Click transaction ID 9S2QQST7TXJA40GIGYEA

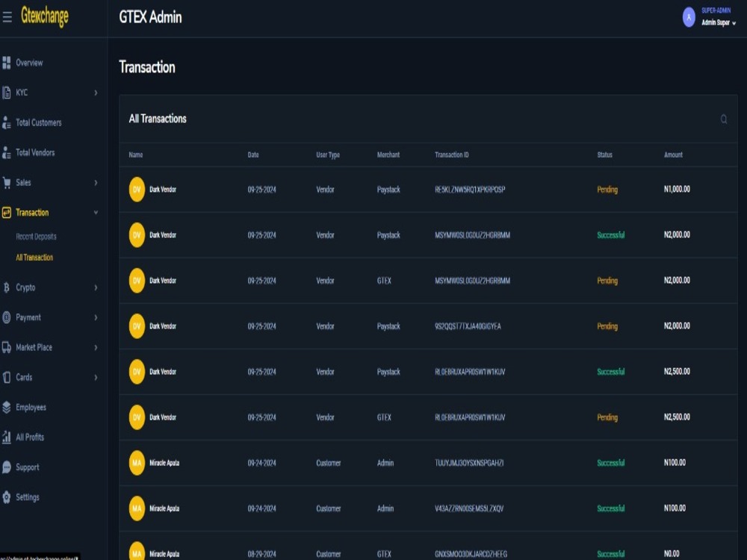(x=468, y=326)
